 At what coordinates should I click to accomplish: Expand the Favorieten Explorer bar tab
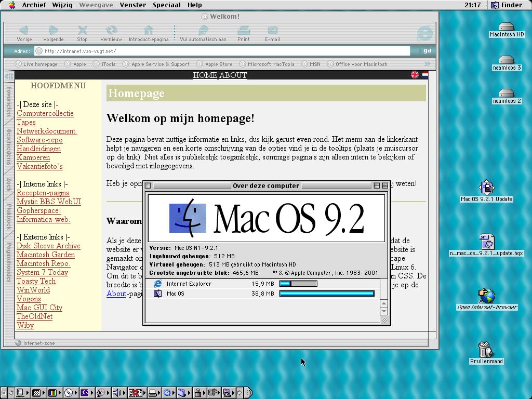(x=9, y=101)
